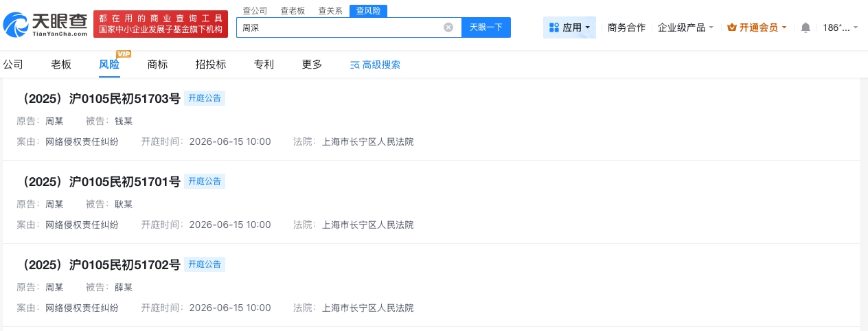Switch to 查关系 search tab
Viewport: 868px width, 331px height.
330,10
